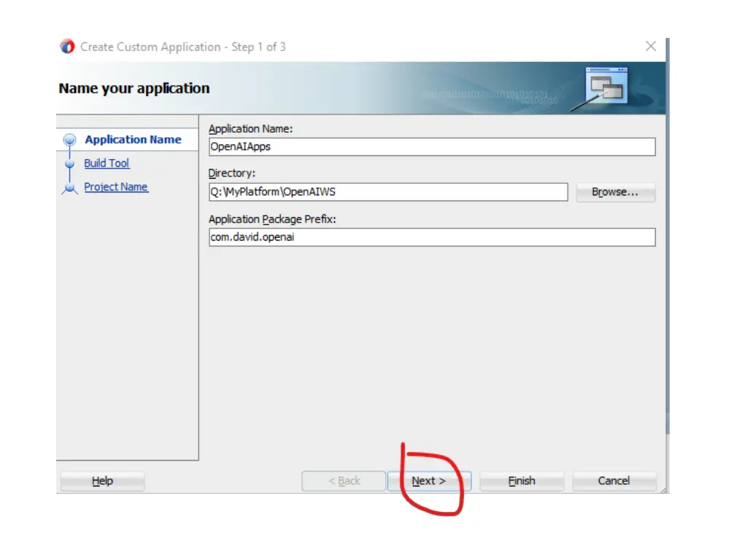Image resolution: width=747 pixels, height=560 pixels.
Task: Click the wizard window graphic in the header
Action: coord(607,87)
